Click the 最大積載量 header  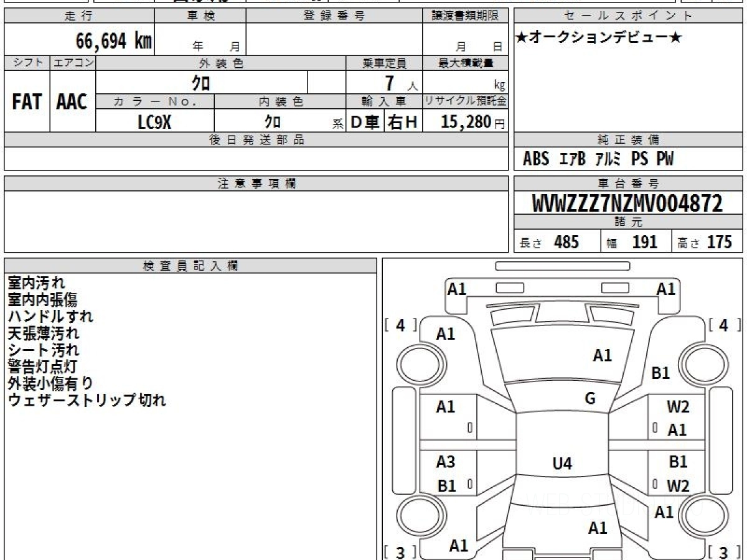(465, 63)
